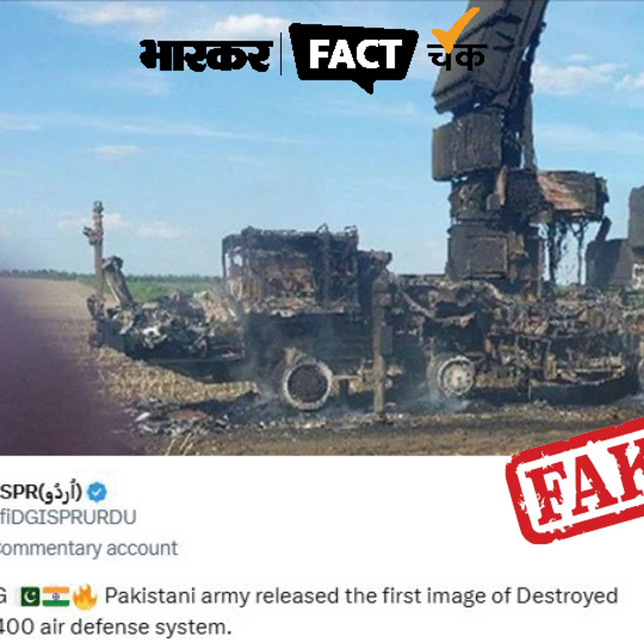The image size is (644, 644).
Task: Open the ISPR account name
Action: tap(41, 491)
